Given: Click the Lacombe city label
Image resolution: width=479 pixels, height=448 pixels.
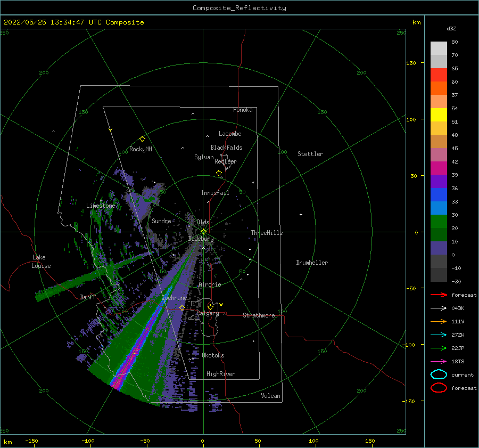Looking at the screenshot, I should (230, 134).
